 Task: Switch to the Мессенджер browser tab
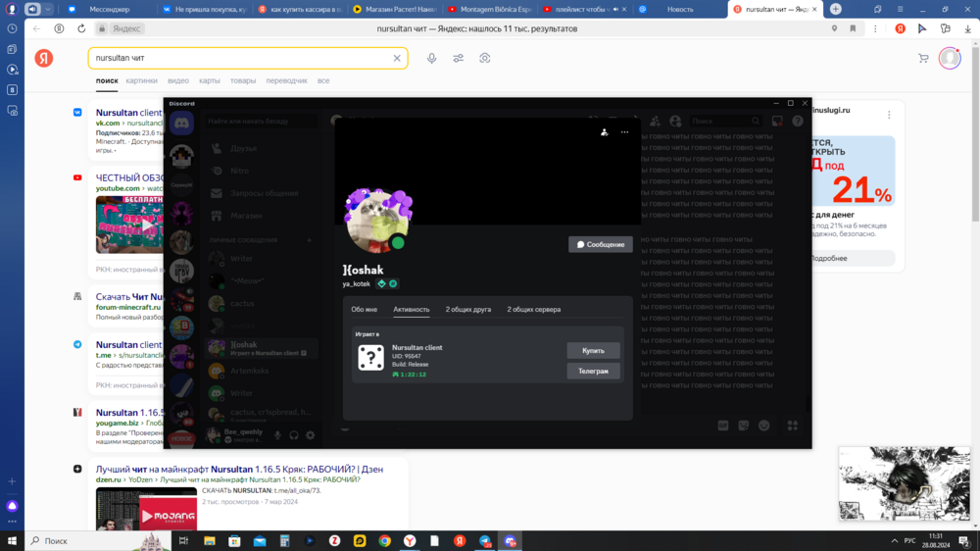tap(110, 10)
